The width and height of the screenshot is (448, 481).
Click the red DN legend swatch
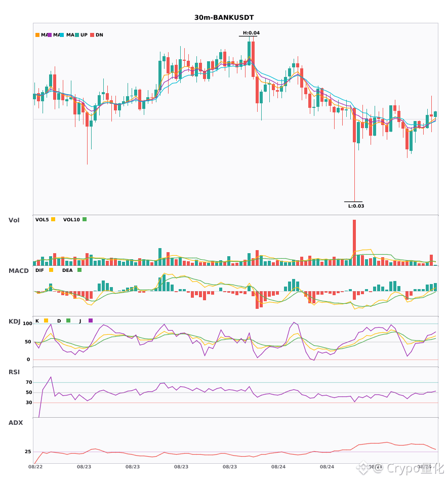click(92, 35)
